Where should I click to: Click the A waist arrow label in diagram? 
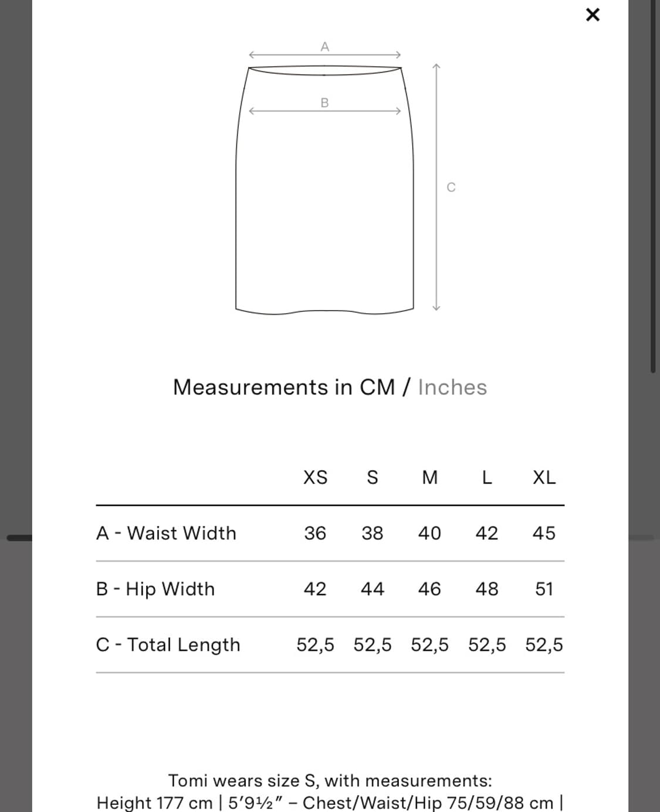coord(324,47)
